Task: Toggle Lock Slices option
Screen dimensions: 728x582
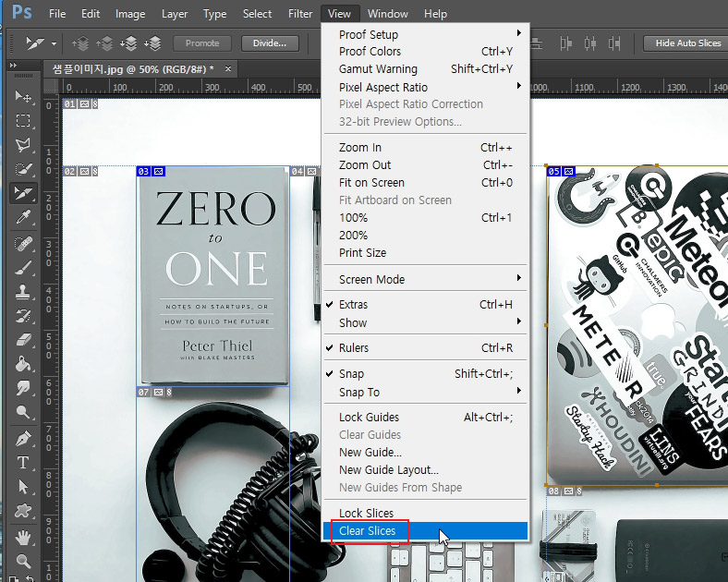Action: pyautogui.click(x=425, y=513)
